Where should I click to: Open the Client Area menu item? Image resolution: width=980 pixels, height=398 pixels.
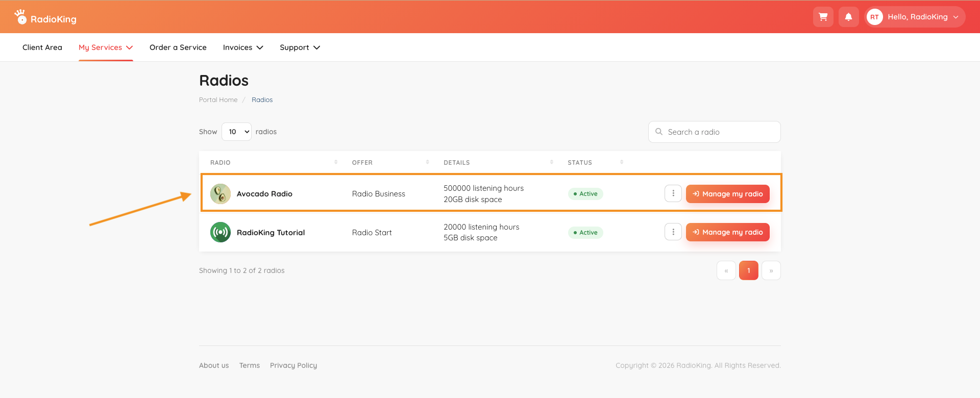click(42, 47)
